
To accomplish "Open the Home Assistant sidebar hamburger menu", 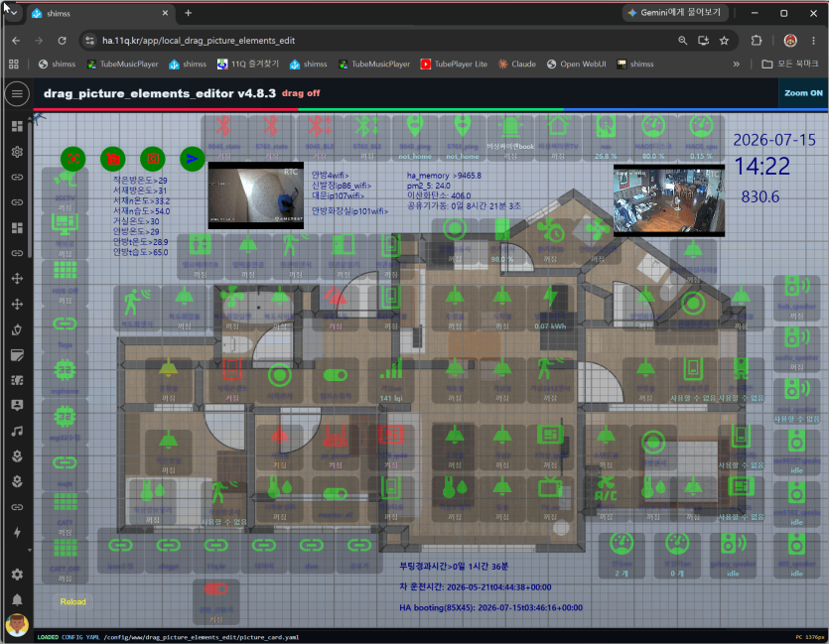I will point(17,94).
